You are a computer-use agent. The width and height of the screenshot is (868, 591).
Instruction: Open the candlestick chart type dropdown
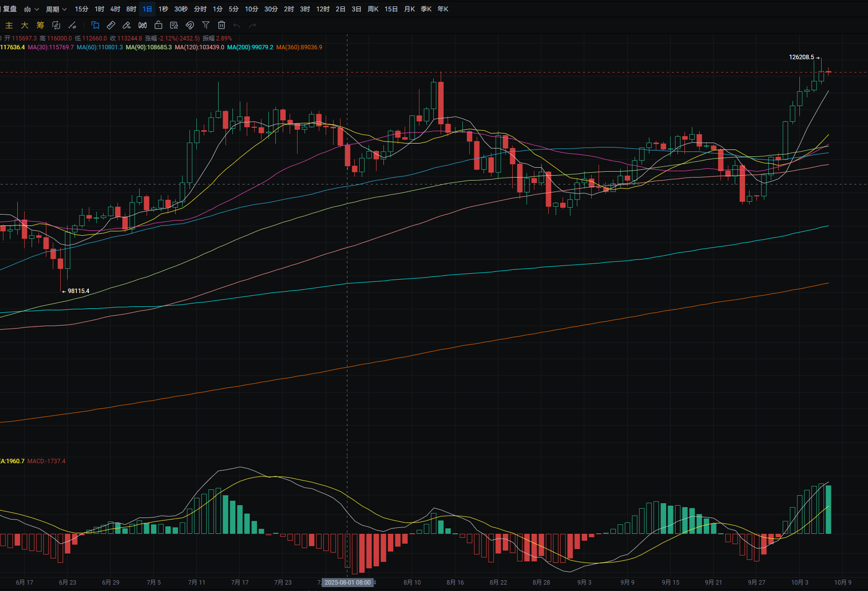31,9
